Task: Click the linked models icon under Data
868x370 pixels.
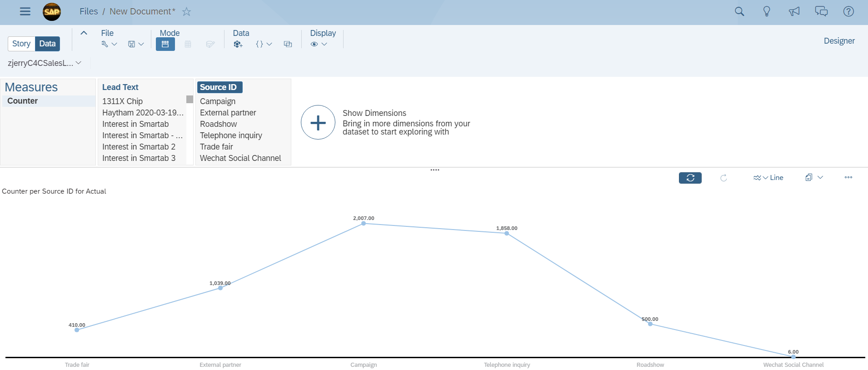Action: tap(288, 44)
